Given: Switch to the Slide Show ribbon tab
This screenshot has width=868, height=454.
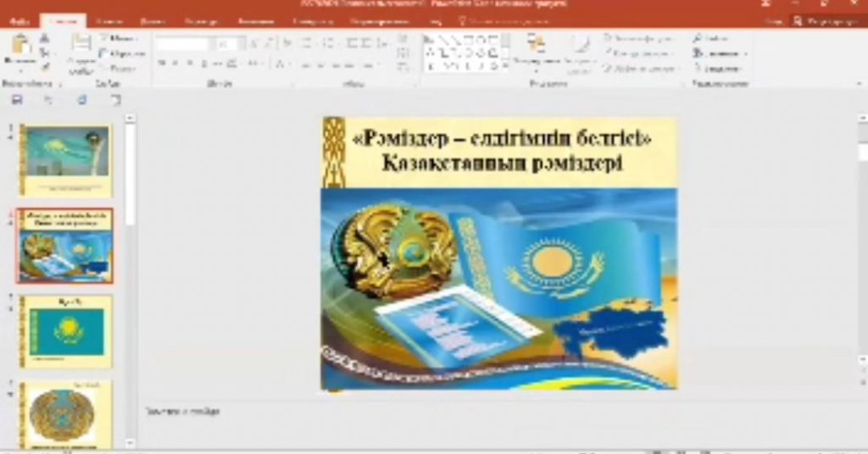Looking at the screenshot, I should (x=314, y=21).
